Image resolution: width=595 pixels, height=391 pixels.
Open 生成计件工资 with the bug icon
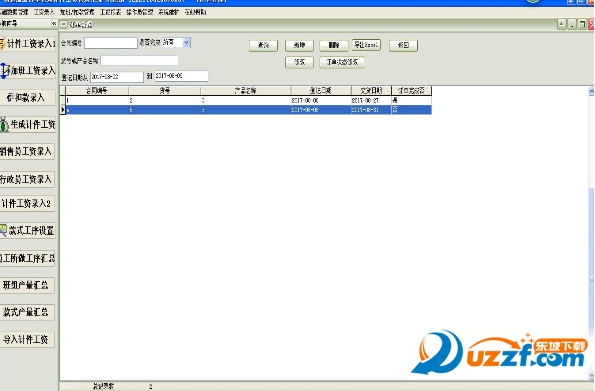pos(28,125)
